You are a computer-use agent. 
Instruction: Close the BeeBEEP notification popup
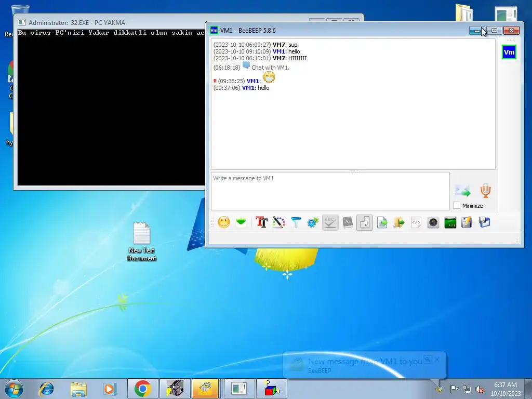437,360
